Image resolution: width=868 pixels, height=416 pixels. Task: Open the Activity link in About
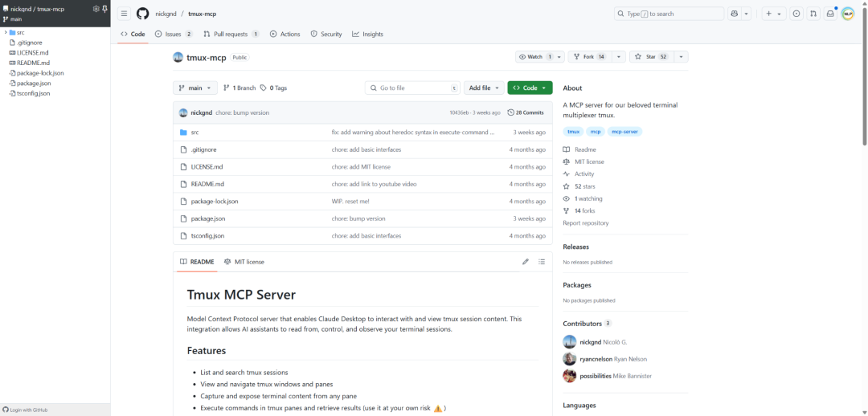coord(579,173)
